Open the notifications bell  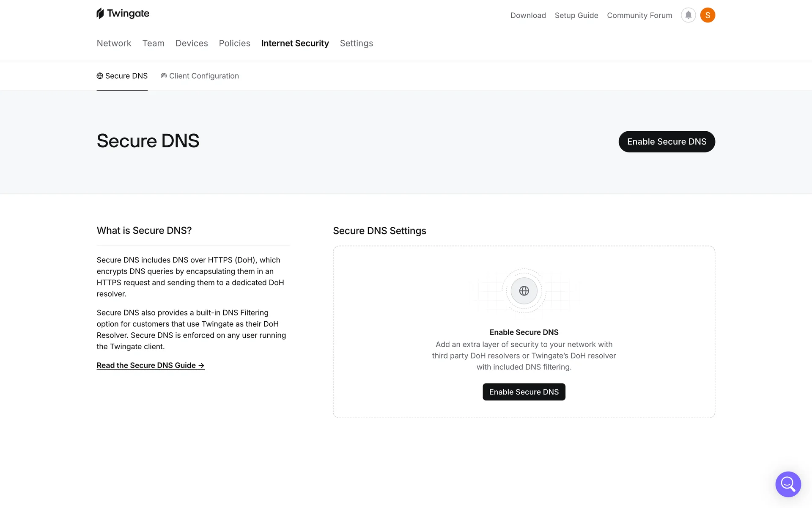click(688, 15)
